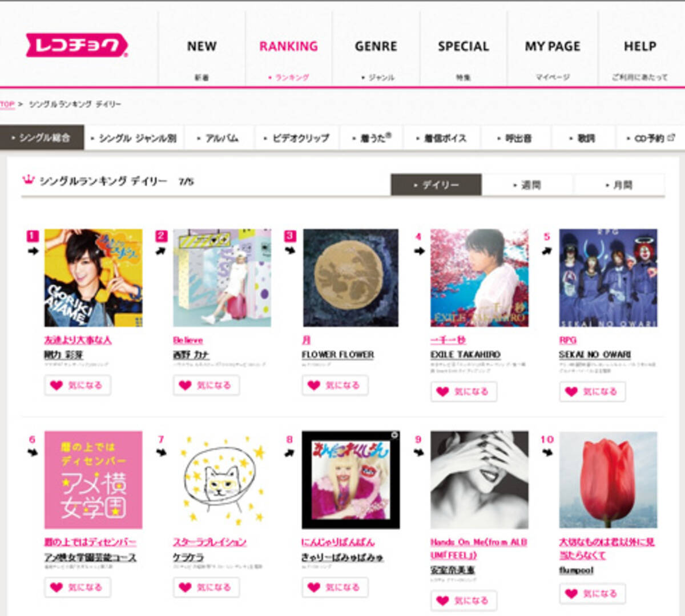685x616 pixels.
Task: Open the RPG song title link
Action: pyautogui.click(x=567, y=340)
